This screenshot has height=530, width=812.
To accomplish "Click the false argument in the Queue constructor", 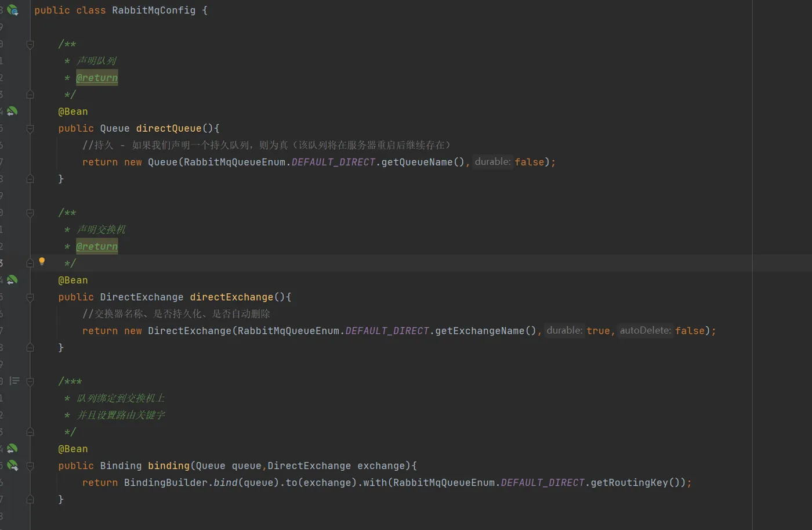I will 530,162.
